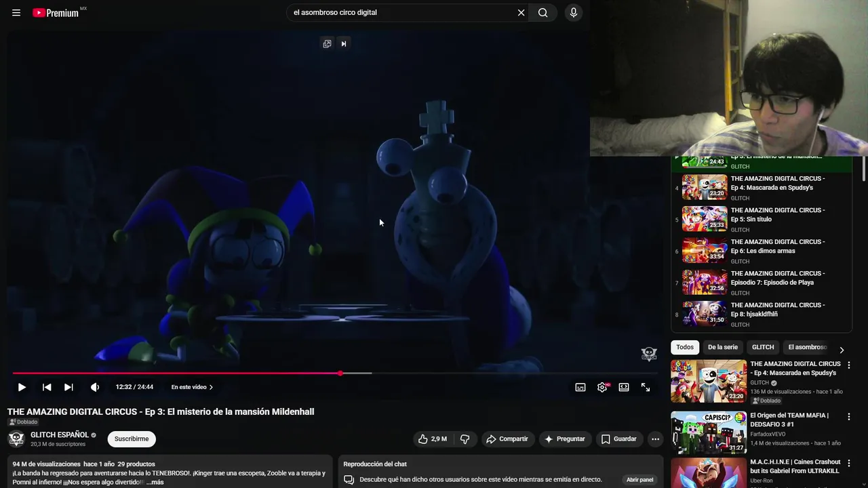Mute the video volume

[x=95, y=387]
